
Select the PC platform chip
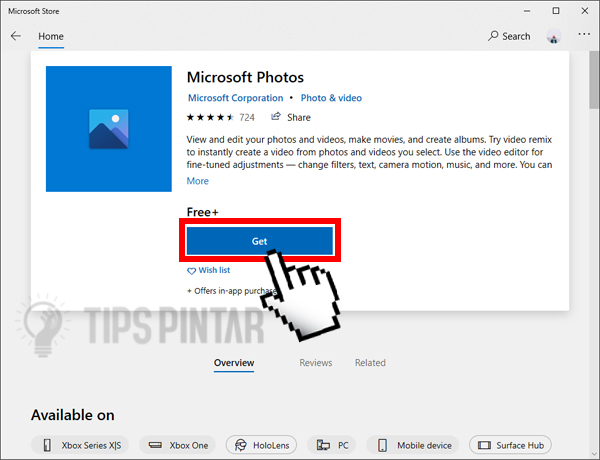pyautogui.click(x=331, y=445)
